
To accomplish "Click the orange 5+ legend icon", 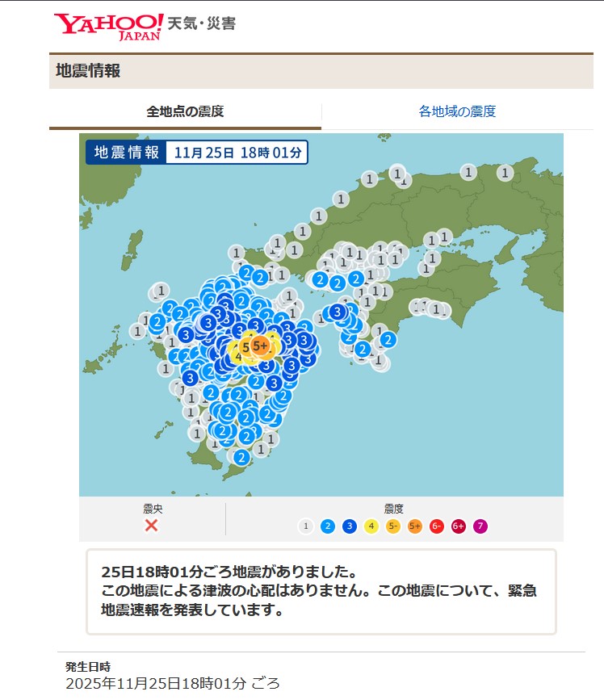I will click(414, 526).
